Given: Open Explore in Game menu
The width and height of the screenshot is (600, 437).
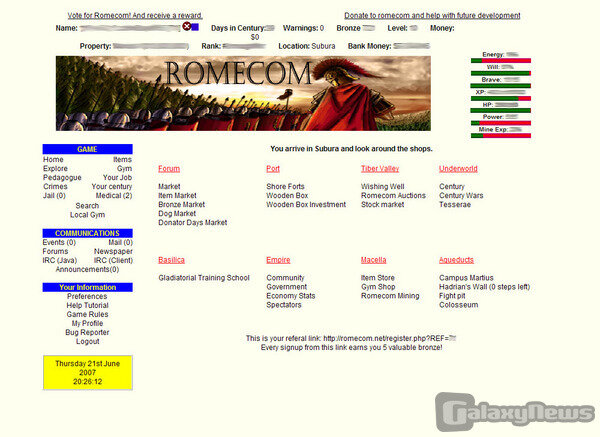Looking at the screenshot, I should point(55,169).
